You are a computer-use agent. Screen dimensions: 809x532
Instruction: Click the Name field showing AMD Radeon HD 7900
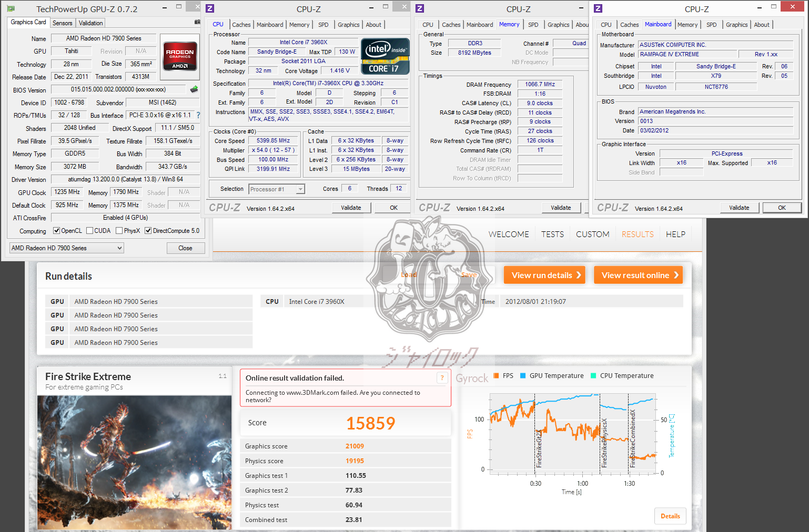tap(104, 38)
